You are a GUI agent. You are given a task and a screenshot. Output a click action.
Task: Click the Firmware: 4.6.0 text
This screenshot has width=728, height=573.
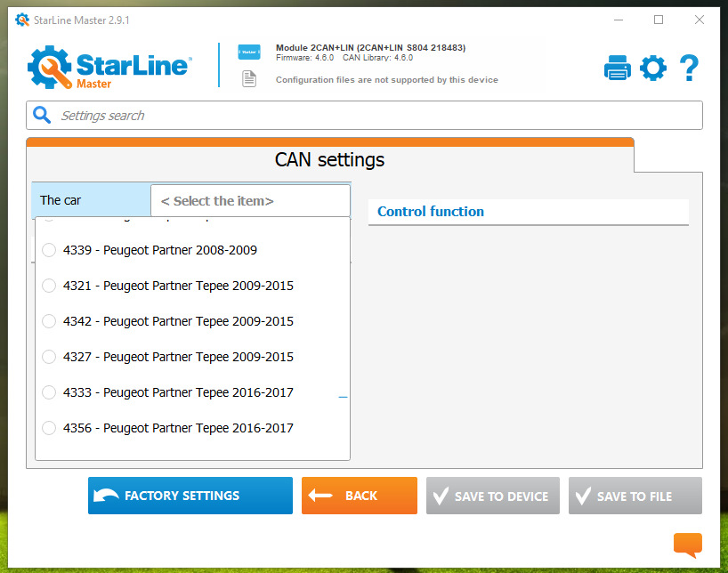pyautogui.click(x=304, y=58)
